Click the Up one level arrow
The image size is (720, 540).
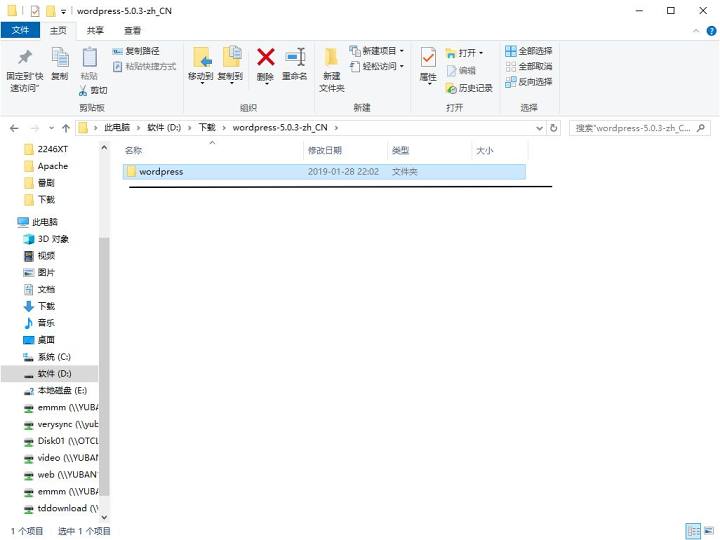click(x=66, y=128)
